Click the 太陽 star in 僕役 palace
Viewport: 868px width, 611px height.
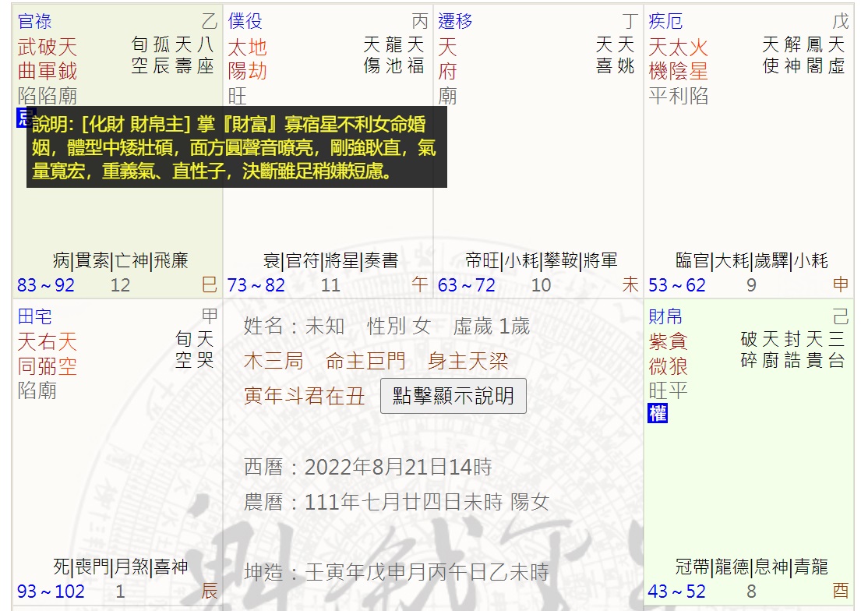tap(238, 58)
